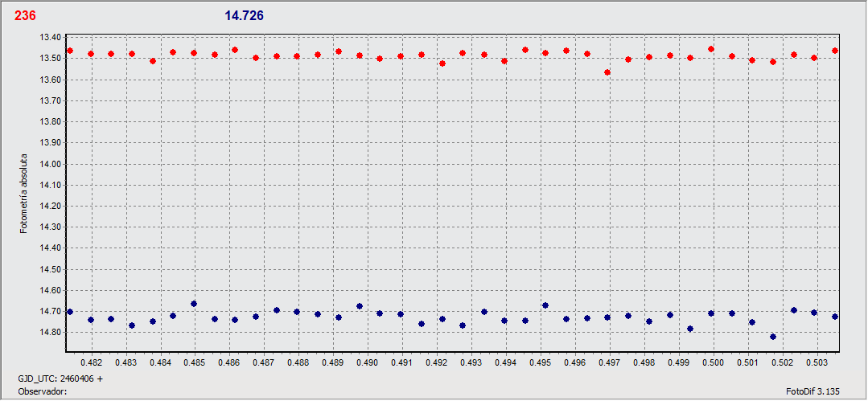868x401 pixels.
Task: Click the 0.494 x-axis label
Action: [x=506, y=363]
